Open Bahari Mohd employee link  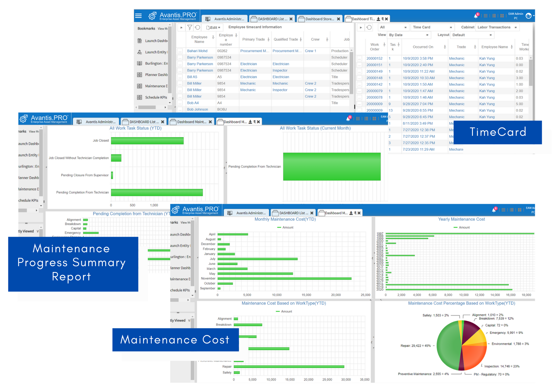[197, 51]
